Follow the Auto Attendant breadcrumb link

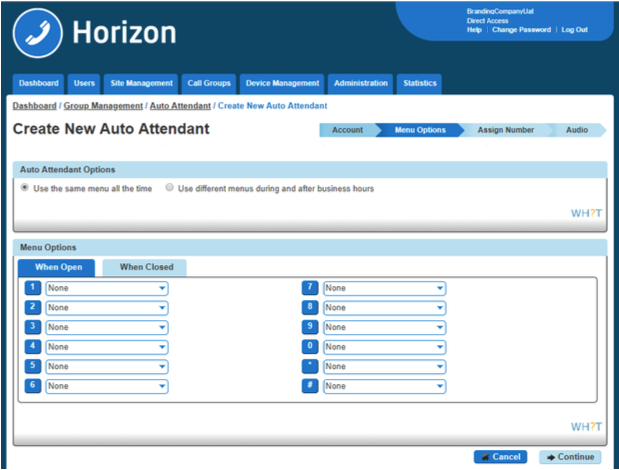pos(180,106)
